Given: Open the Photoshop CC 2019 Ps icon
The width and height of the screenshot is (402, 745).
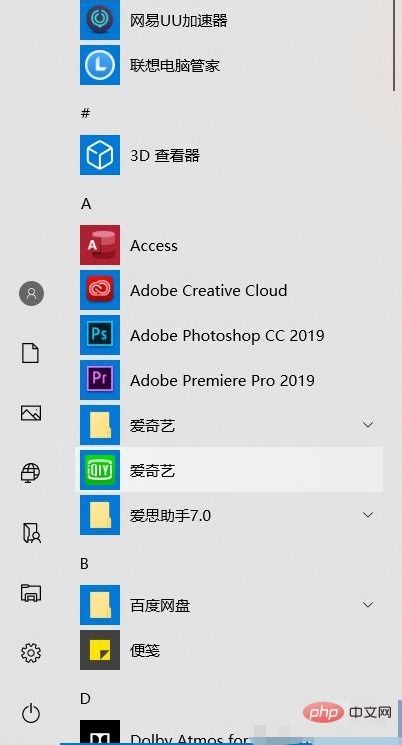Looking at the screenshot, I should pyautogui.click(x=100, y=335).
